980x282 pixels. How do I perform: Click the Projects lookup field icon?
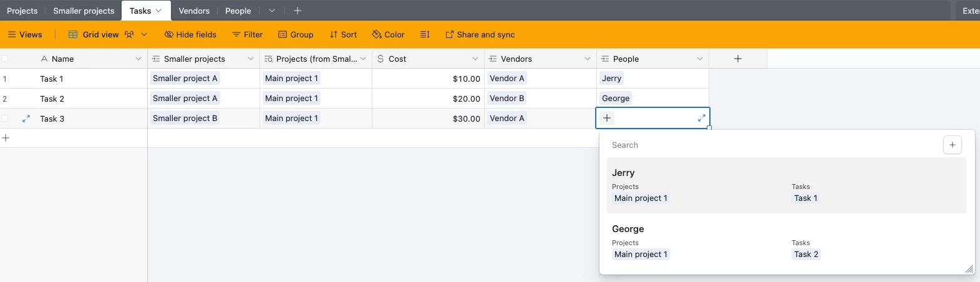(268, 59)
